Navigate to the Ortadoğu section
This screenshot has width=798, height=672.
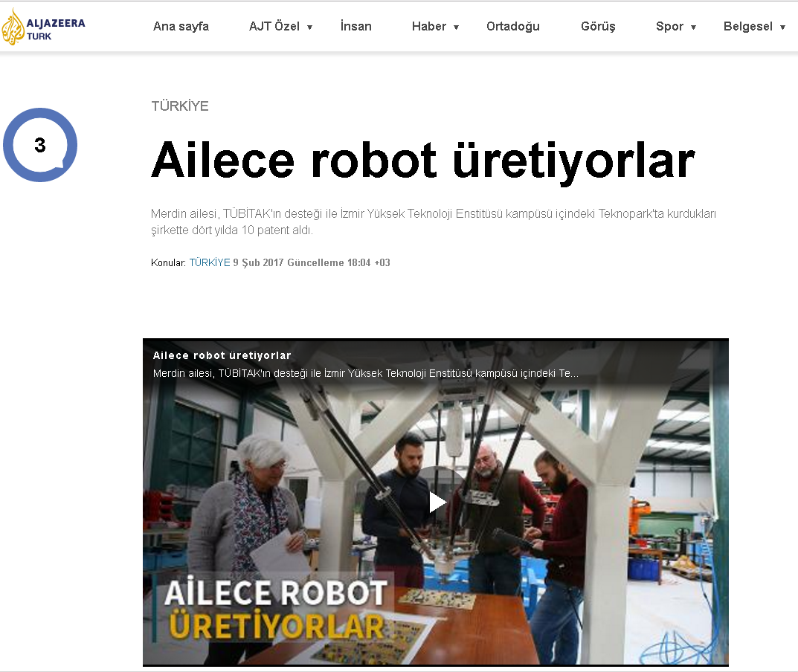[512, 27]
